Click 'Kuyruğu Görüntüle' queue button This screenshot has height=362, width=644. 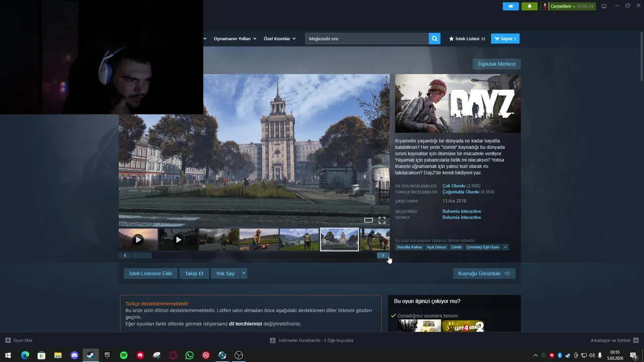pos(484,274)
